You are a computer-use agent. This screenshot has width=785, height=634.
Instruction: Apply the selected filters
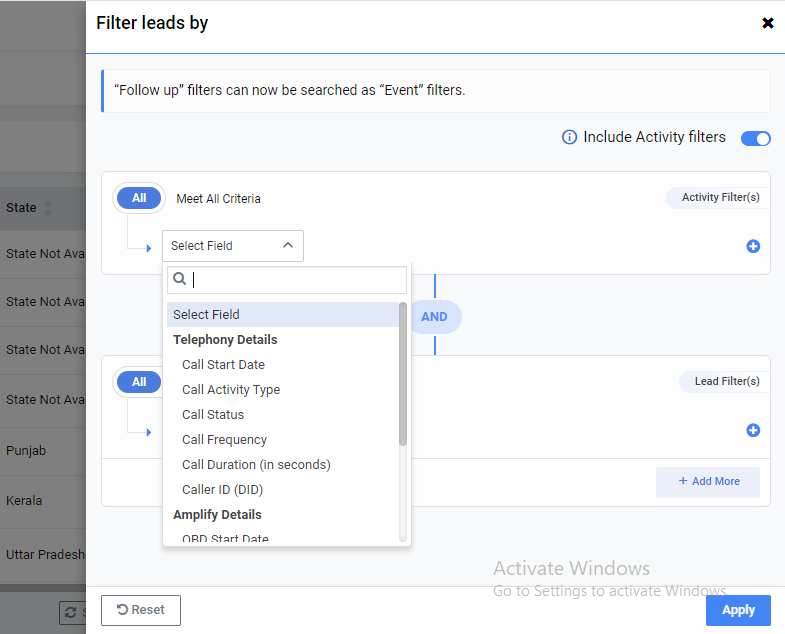click(738, 610)
